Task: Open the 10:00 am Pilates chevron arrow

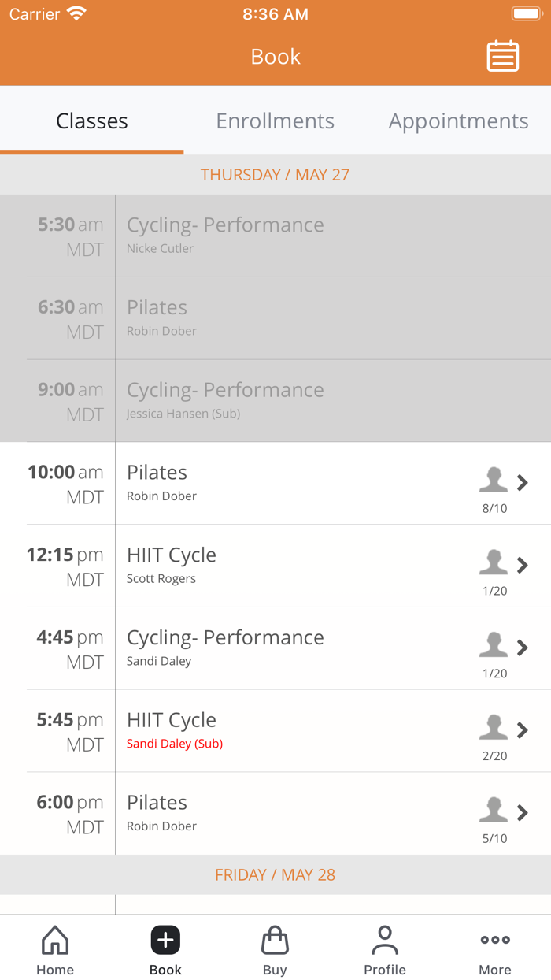Action: pos(523,482)
